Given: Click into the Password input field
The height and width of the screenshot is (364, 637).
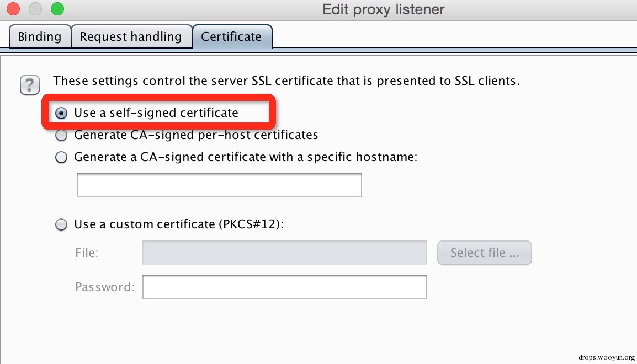Looking at the screenshot, I should pyautogui.click(x=284, y=287).
